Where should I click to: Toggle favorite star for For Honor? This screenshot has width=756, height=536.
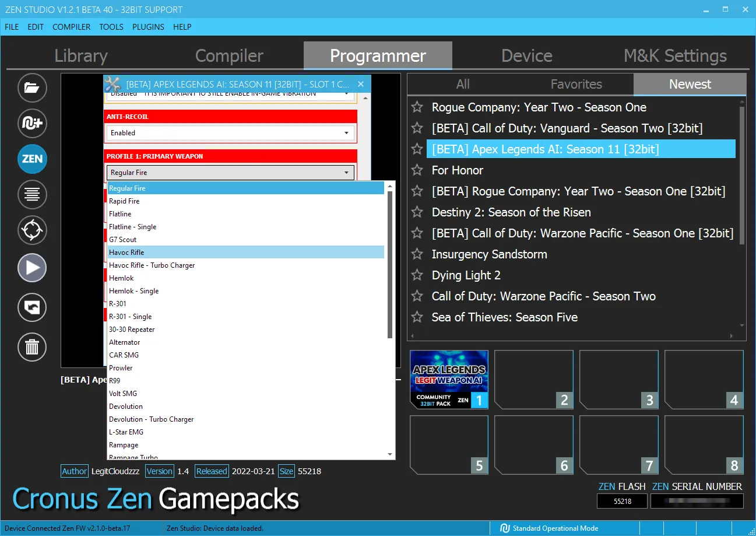click(x=417, y=170)
